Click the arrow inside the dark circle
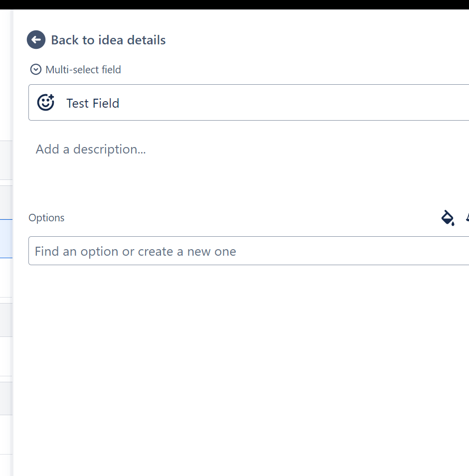The width and height of the screenshot is (469, 476). pos(35,39)
